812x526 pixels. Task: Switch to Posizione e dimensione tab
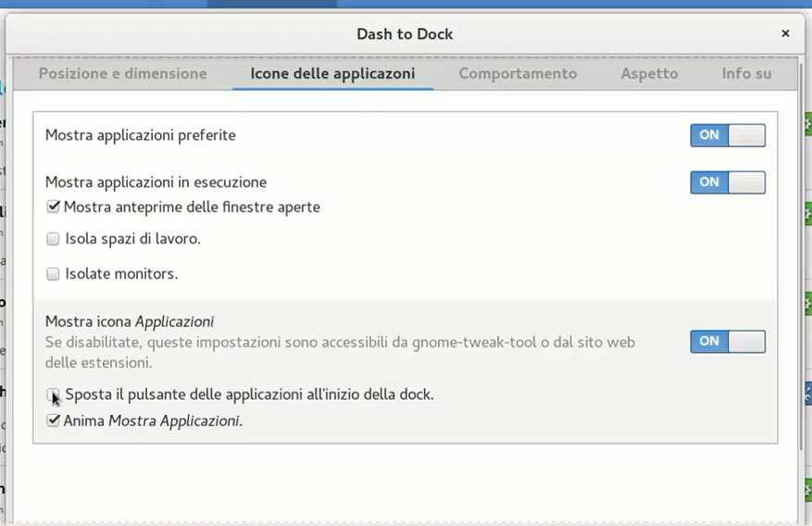point(122,74)
